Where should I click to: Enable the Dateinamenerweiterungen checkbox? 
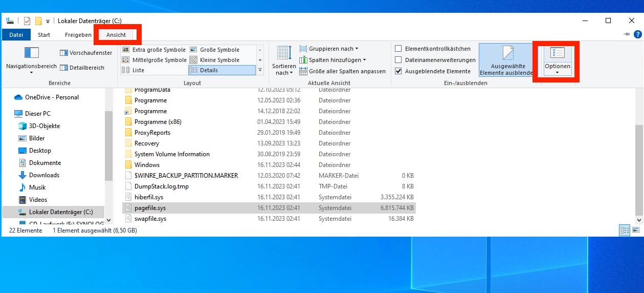[x=398, y=60]
